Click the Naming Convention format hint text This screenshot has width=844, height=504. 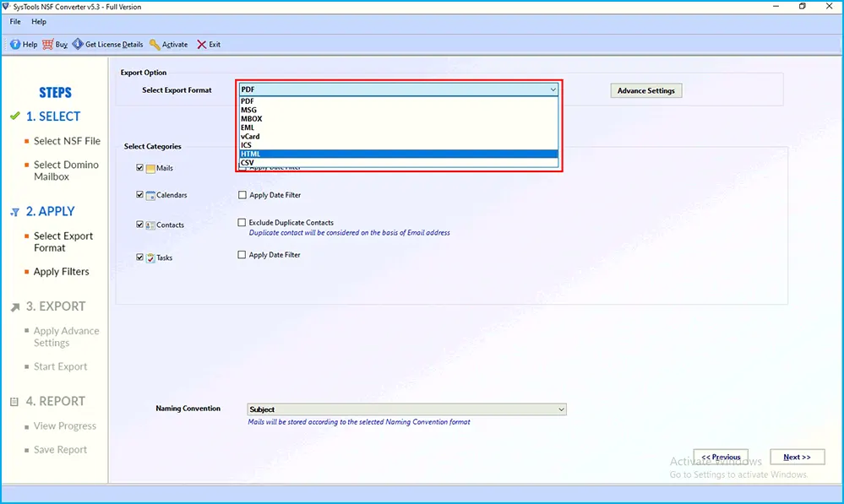point(359,422)
